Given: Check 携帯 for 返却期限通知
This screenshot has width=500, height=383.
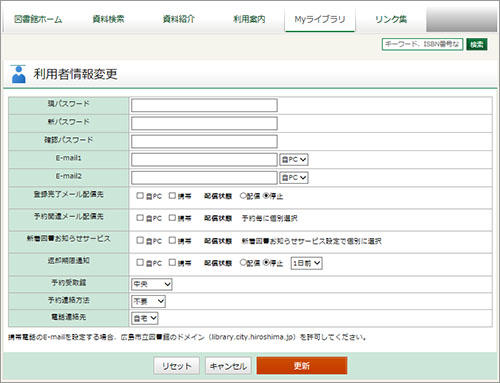Looking at the screenshot, I should pos(172,262).
